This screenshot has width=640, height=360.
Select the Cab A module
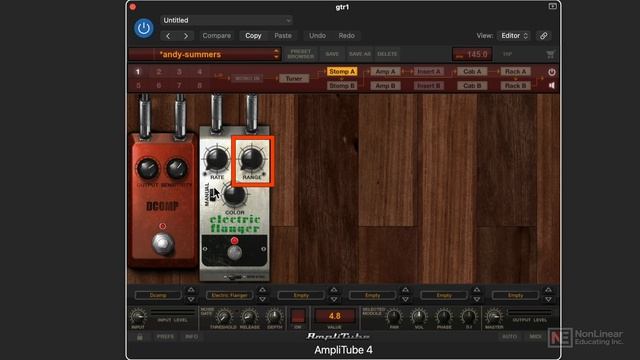[x=472, y=71]
